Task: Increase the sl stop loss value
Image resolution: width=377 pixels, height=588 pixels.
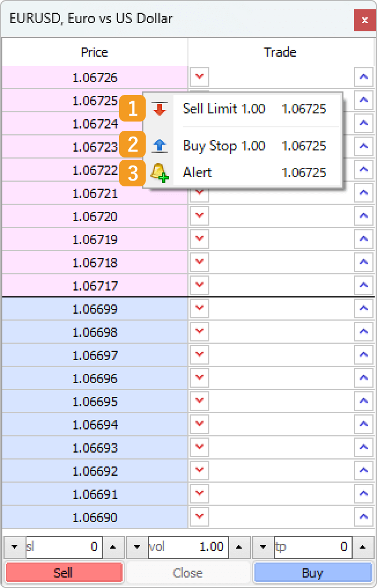Action: point(112,547)
